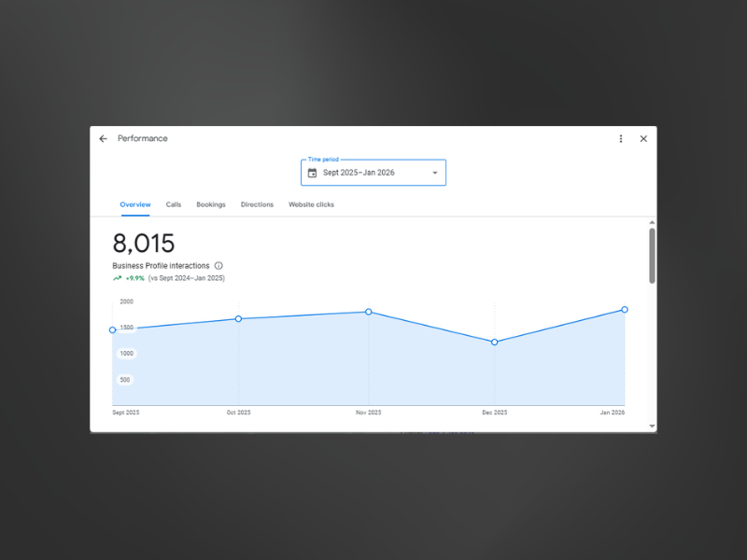This screenshot has width=747, height=560.
Task: Click the vertical scrollbar thumb
Action: point(652,255)
